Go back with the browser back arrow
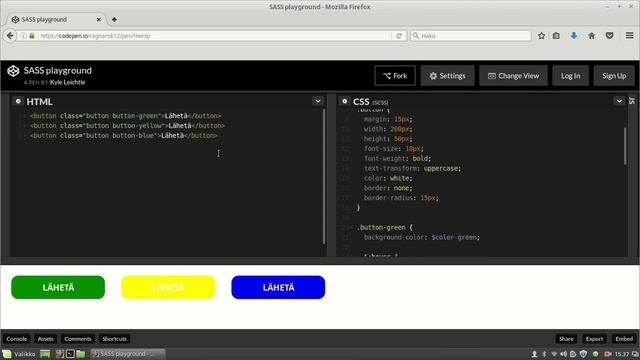The image size is (640, 360). click(x=10, y=36)
